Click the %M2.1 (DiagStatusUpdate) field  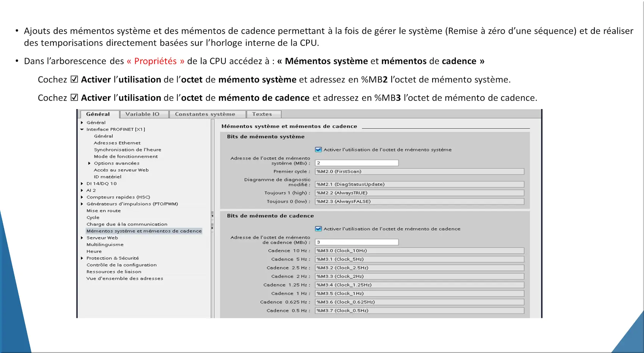(419, 184)
